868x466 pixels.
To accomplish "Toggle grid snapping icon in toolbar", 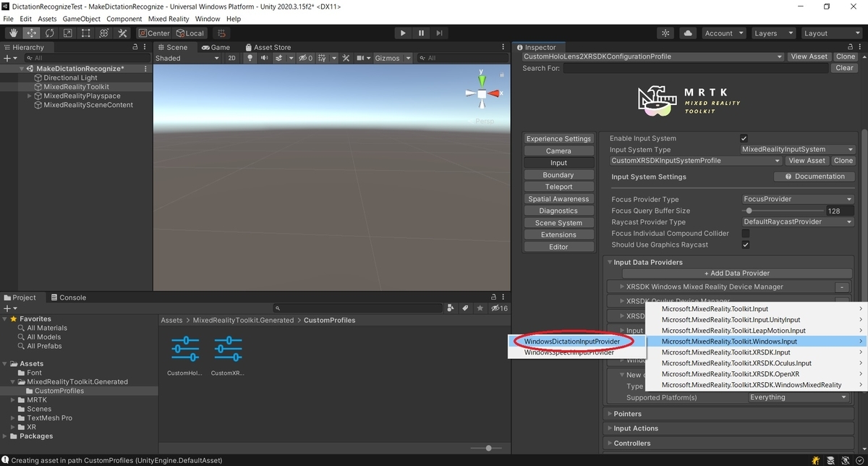I will [x=221, y=33].
